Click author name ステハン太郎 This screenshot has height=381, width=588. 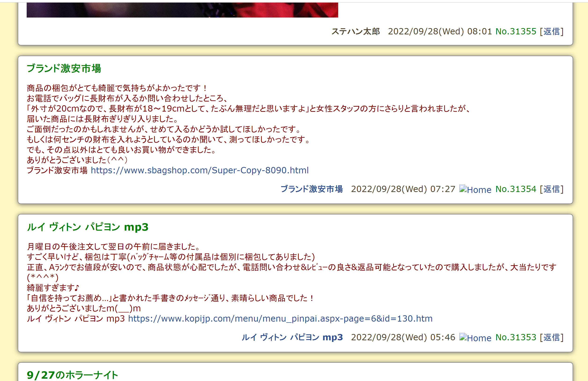[356, 31]
